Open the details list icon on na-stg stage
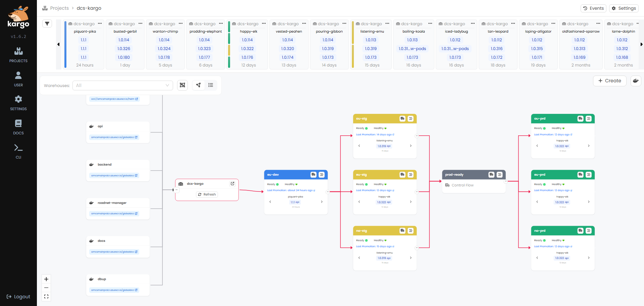The height and width of the screenshot is (306, 644). (x=411, y=231)
